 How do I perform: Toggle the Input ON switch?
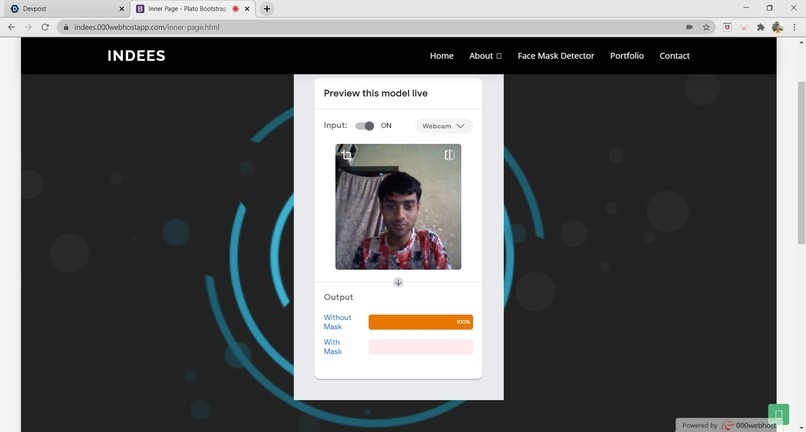[365, 126]
